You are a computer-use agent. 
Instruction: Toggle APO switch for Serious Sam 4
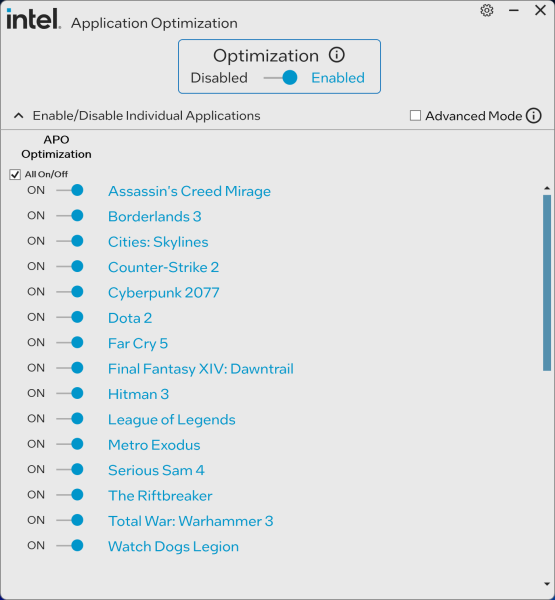(70, 469)
